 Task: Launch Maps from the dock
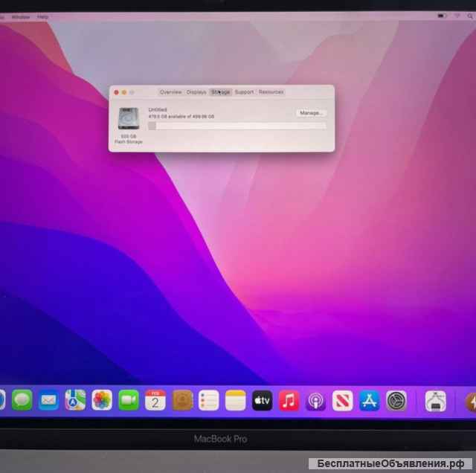[x=75, y=400]
